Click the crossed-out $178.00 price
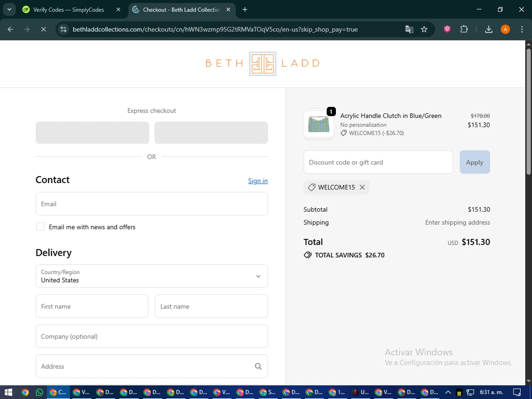The image size is (532, 399). [x=480, y=116]
